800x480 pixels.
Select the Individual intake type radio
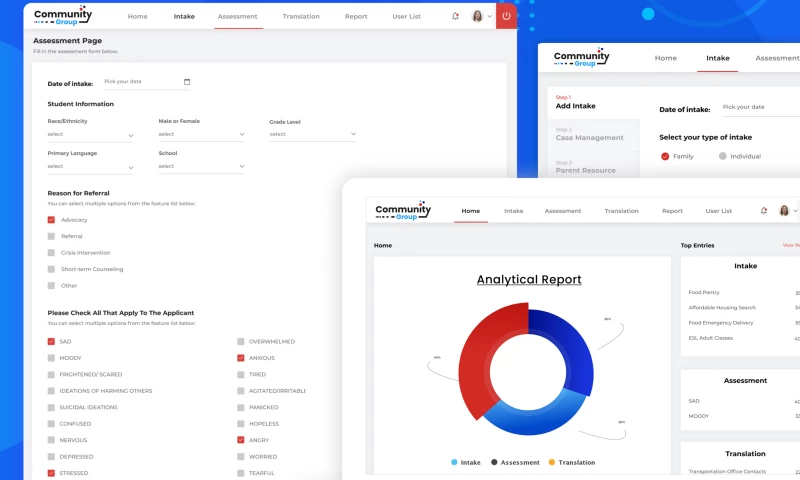(723, 156)
